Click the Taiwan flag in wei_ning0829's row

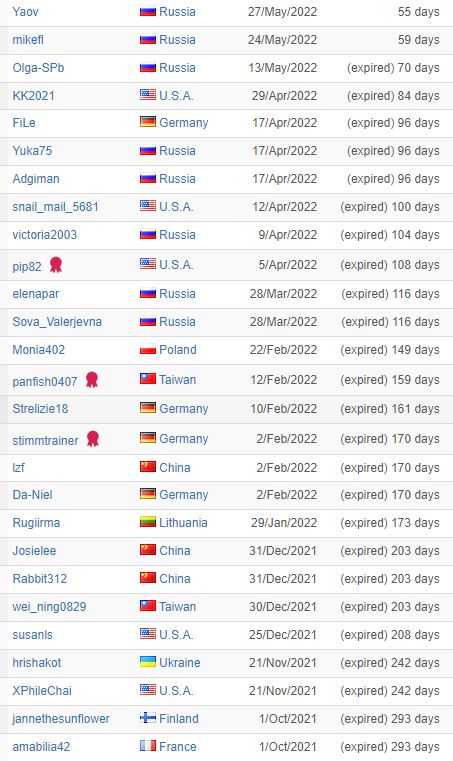pos(148,606)
